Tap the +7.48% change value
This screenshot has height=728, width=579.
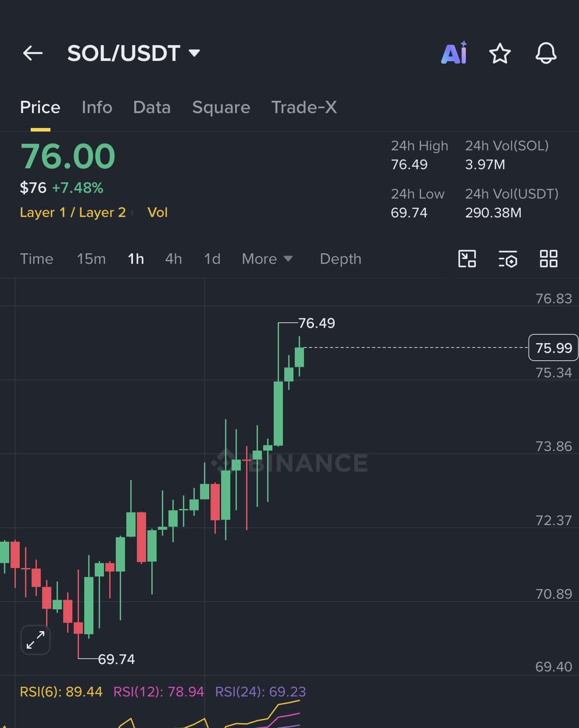point(78,188)
